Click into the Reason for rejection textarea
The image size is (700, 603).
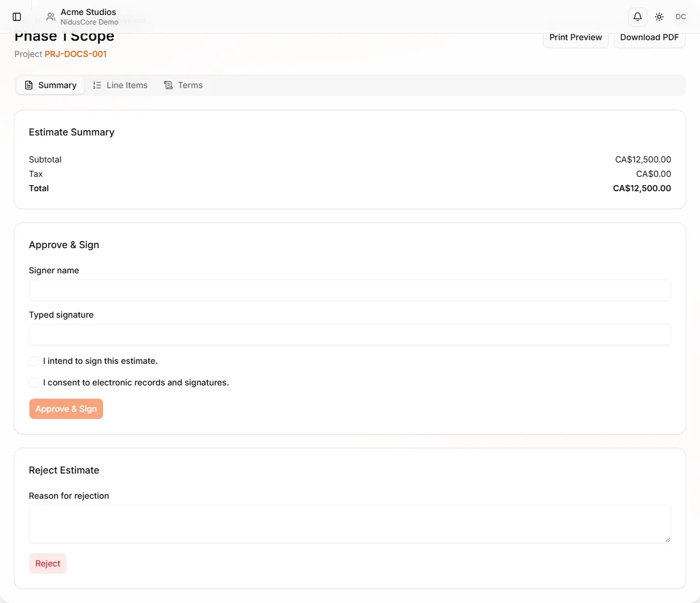tap(350, 524)
